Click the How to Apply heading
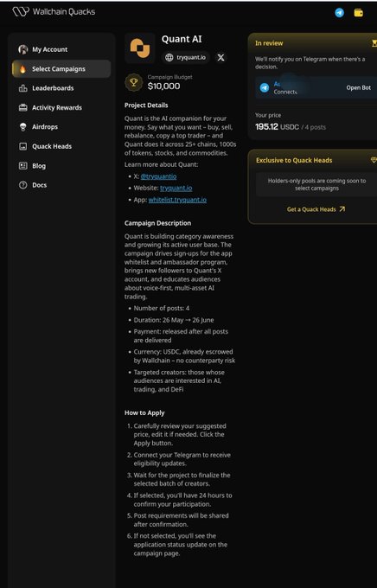 coord(144,412)
